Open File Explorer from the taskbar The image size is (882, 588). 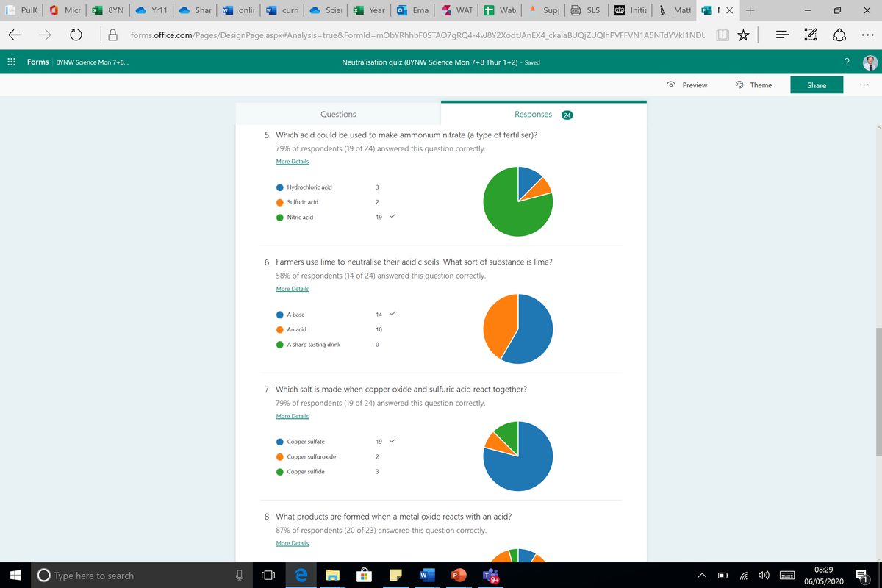click(332, 576)
